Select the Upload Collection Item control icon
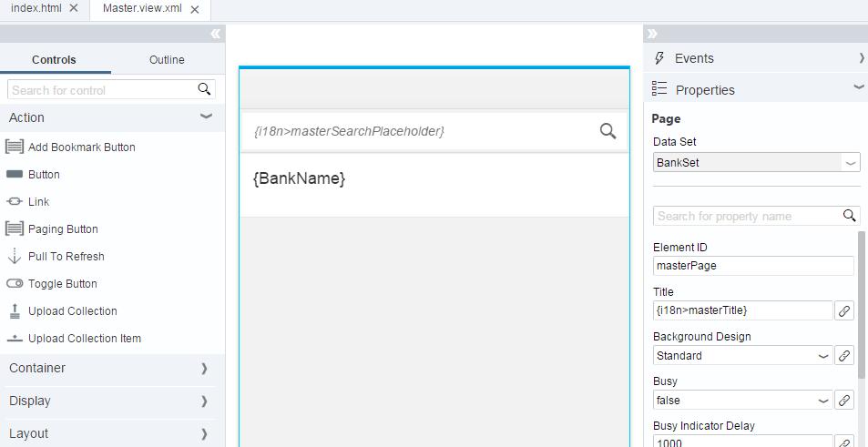This screenshot has width=868, height=447. pos(15,338)
